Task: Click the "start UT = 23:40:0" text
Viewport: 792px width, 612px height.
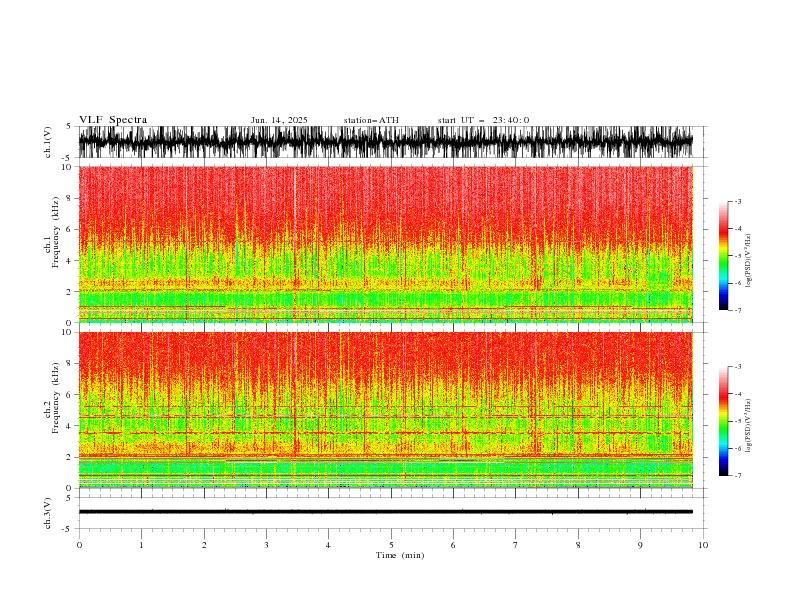Action: coord(483,120)
